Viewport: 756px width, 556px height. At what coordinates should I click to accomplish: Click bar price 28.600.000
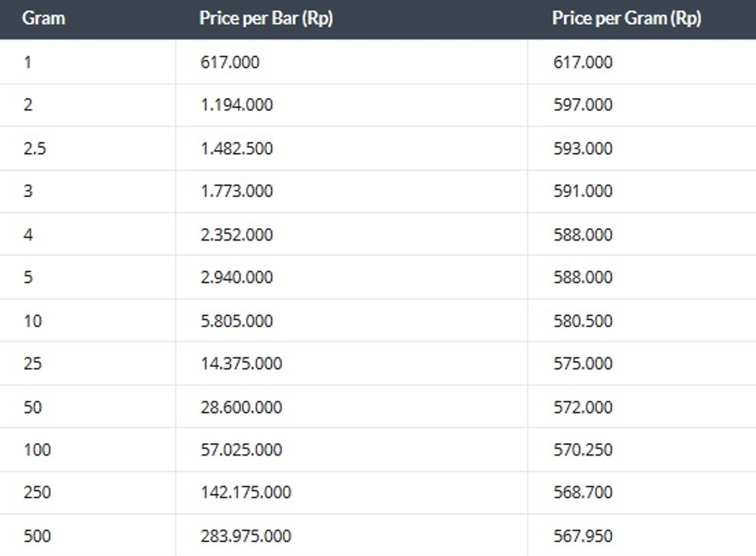pos(241,408)
